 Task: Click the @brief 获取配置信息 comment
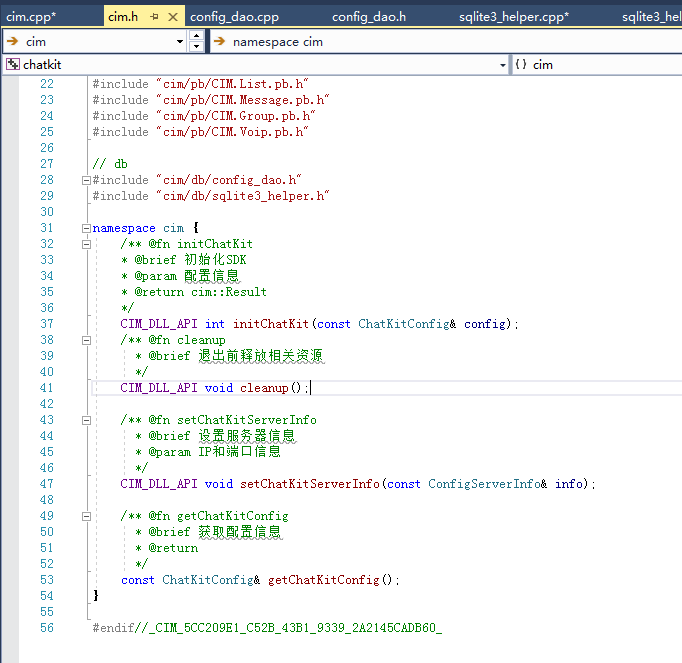click(208, 532)
